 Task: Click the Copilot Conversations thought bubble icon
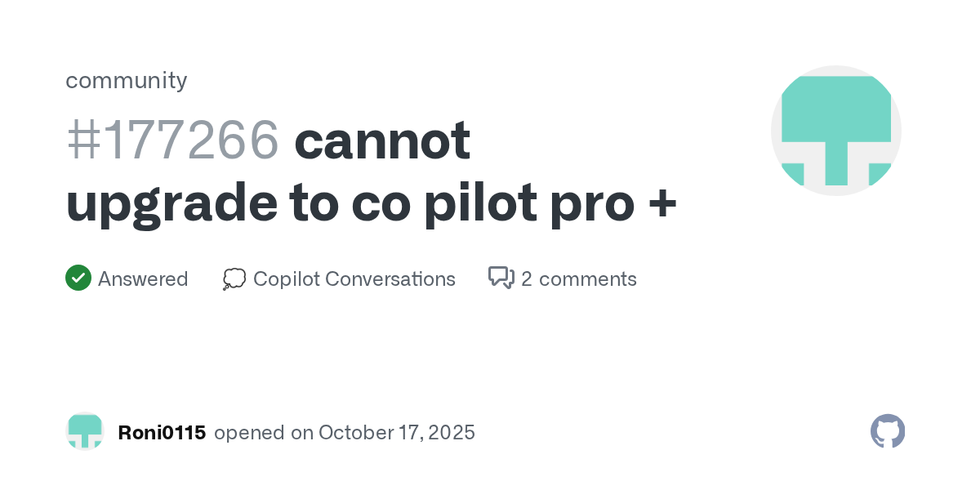click(x=234, y=279)
